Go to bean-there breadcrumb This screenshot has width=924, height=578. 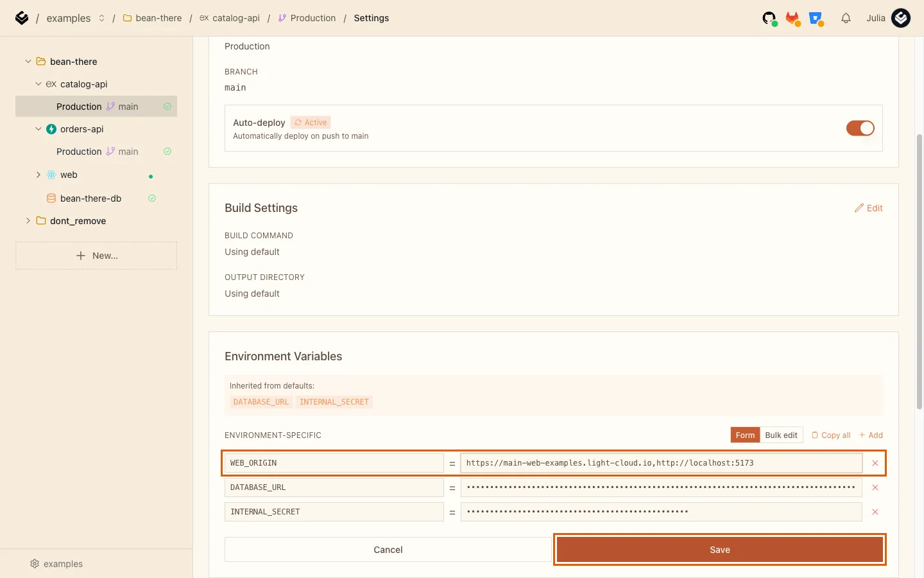152,18
